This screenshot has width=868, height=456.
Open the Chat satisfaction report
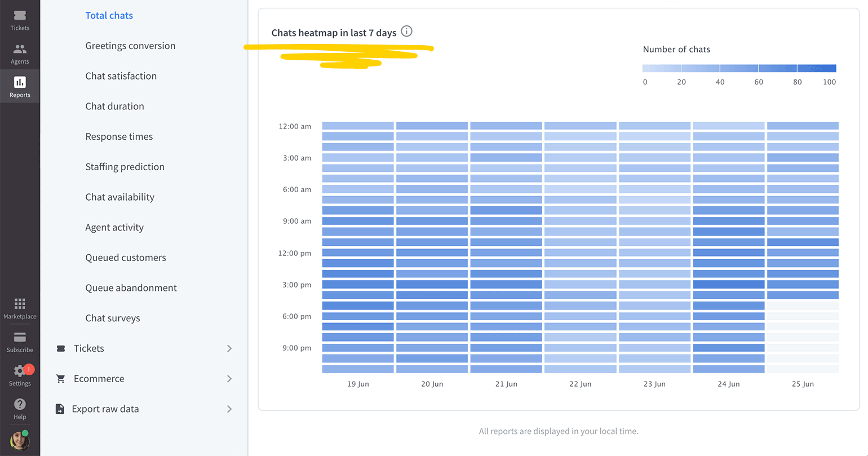click(121, 76)
